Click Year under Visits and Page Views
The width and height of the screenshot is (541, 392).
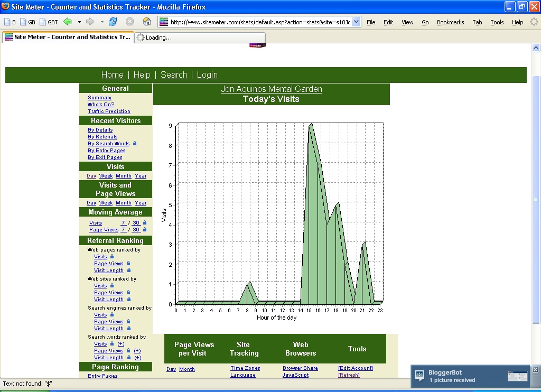[x=141, y=203]
